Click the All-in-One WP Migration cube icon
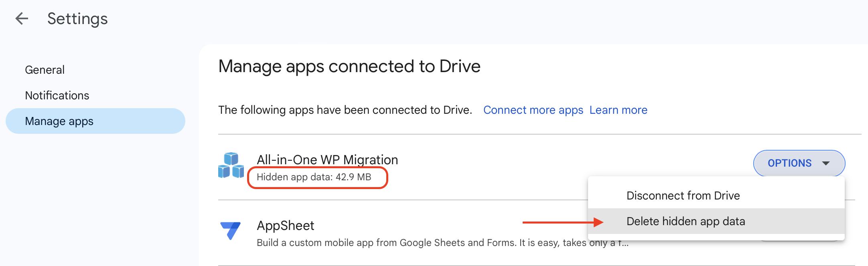Screen dimensions: 868x266 point(231,165)
